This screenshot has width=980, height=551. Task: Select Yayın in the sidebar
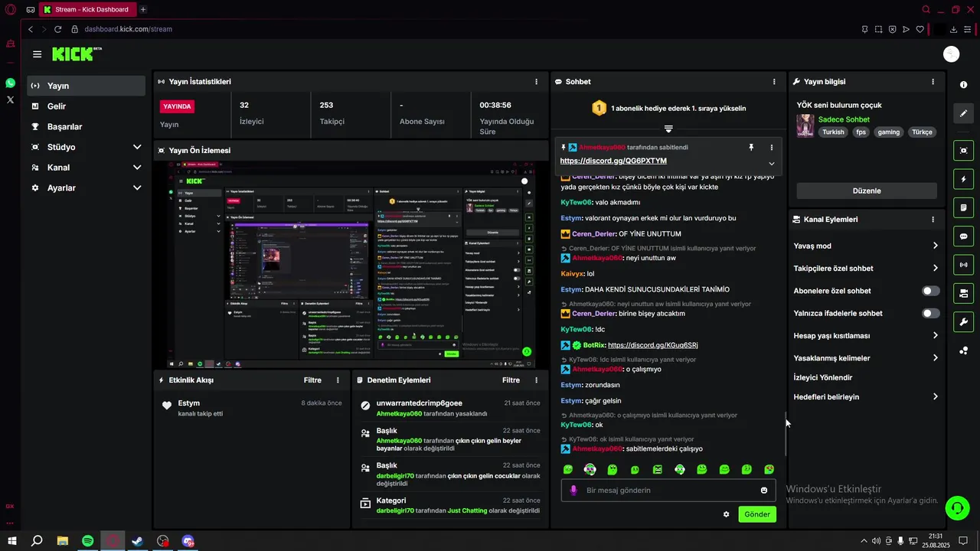(x=86, y=86)
